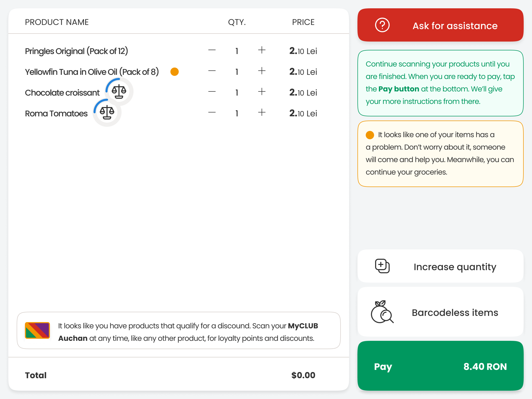The width and height of the screenshot is (532, 399).
Task: Click the Increase quantity plus-square icon
Action: [382, 266]
